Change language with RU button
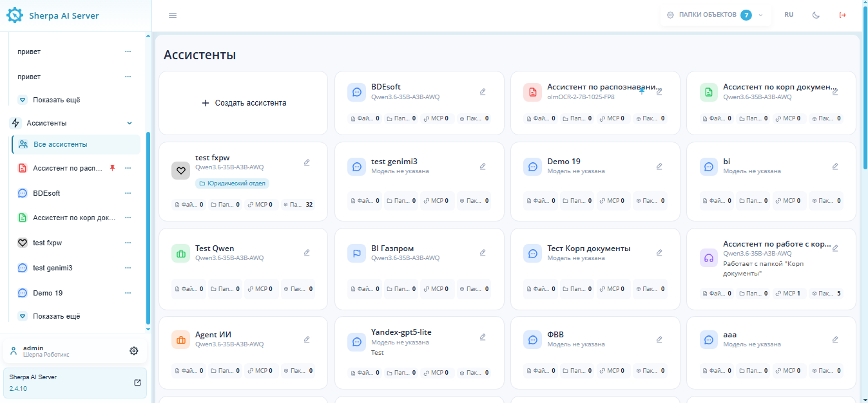 pyautogui.click(x=789, y=15)
